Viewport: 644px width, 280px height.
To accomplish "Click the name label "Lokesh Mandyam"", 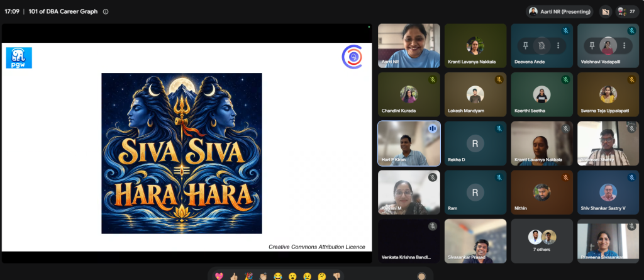I will point(466,111).
